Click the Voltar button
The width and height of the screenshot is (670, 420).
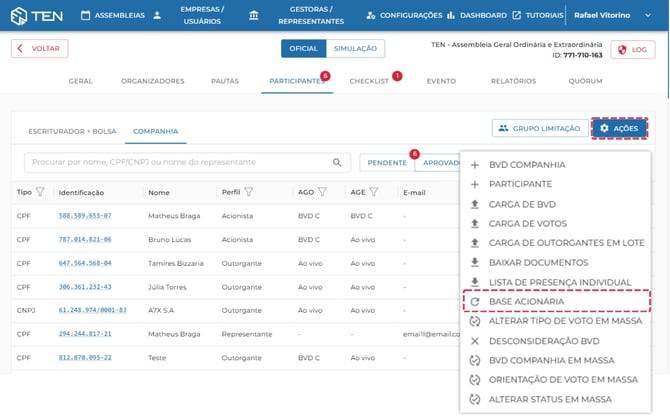pyautogui.click(x=40, y=48)
